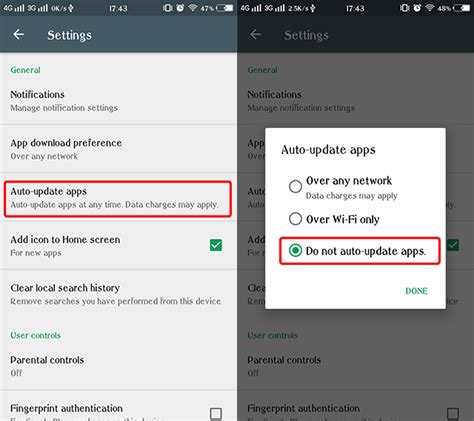This screenshot has width=474, height=421.
Task: Tap the 4G signal indicator in left status bar
Action: 14,8
